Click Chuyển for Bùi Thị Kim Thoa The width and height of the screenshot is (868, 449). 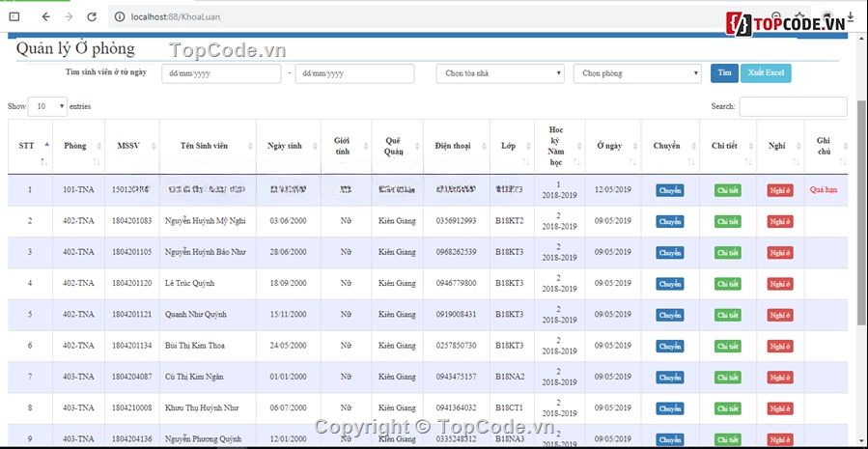click(670, 347)
